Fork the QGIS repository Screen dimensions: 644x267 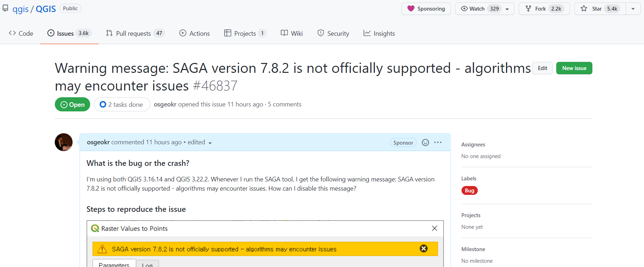[544, 9]
